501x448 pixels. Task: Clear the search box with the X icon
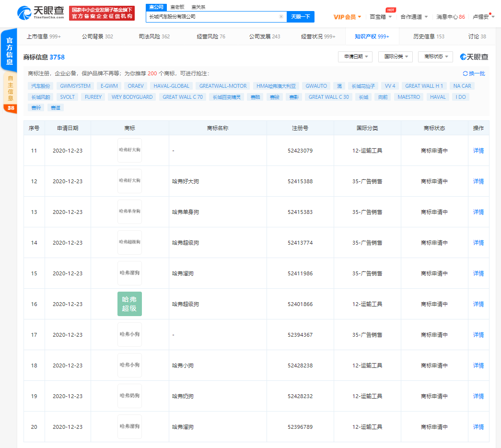click(x=281, y=17)
